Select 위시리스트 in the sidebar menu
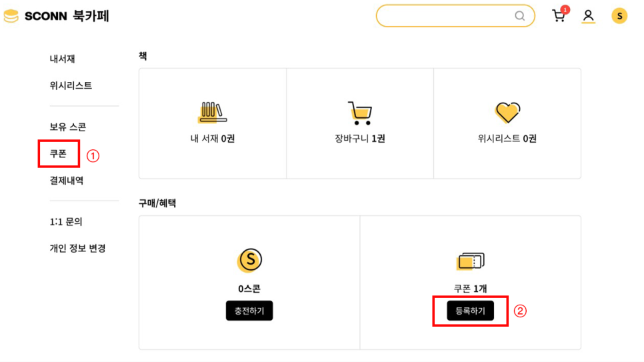The width and height of the screenshot is (644, 362). [71, 85]
